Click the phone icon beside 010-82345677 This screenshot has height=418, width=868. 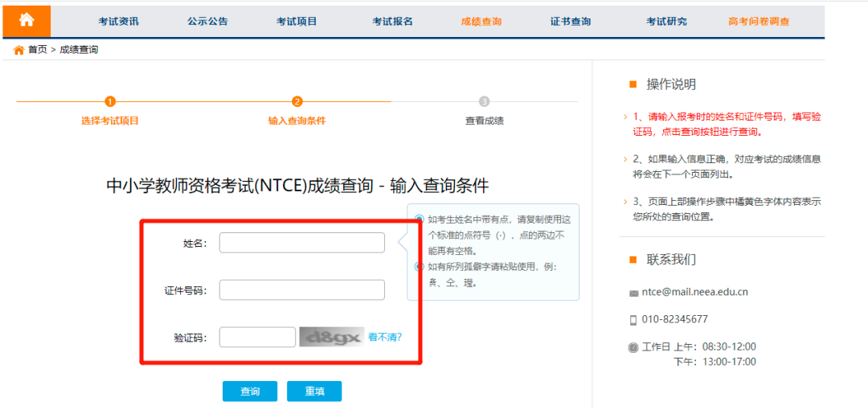[634, 320]
